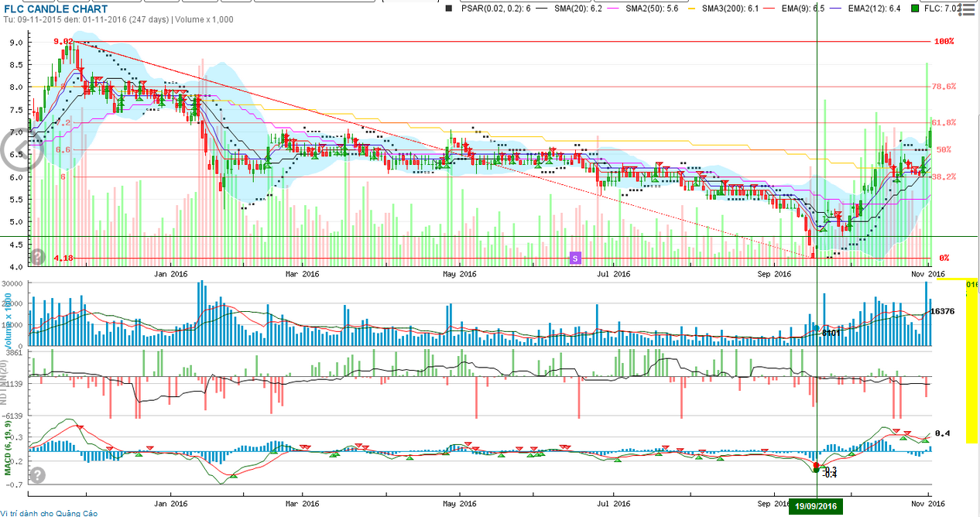Click the 4.18 low price label
980x517 pixels.
63,258
